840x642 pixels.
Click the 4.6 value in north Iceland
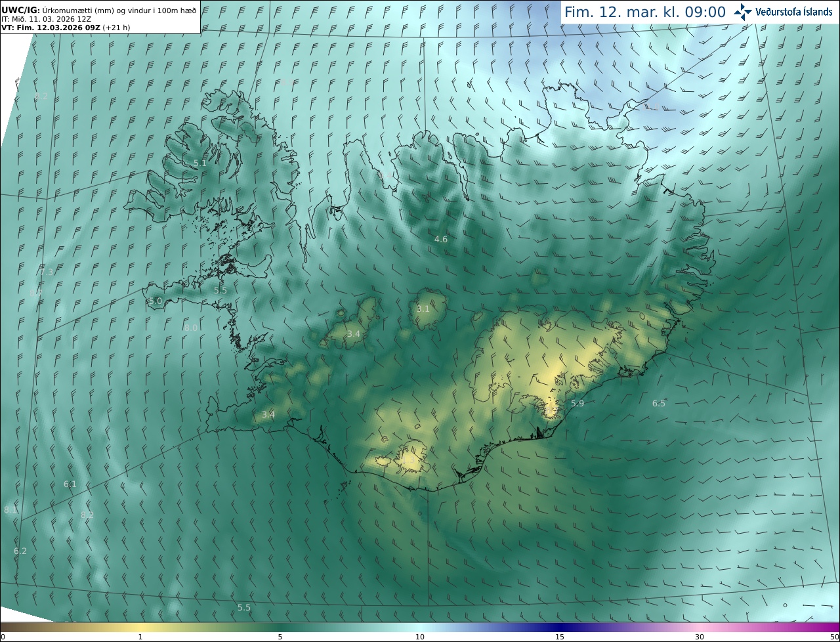tap(441, 239)
